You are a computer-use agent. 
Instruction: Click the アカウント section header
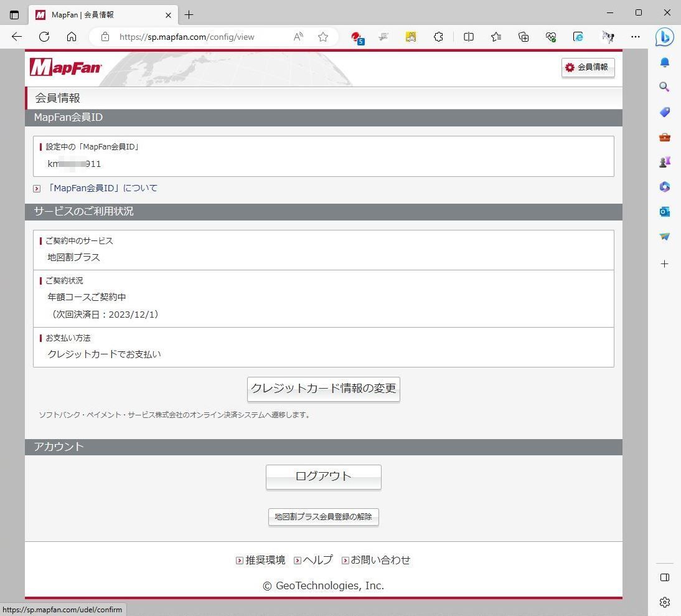[x=324, y=447]
